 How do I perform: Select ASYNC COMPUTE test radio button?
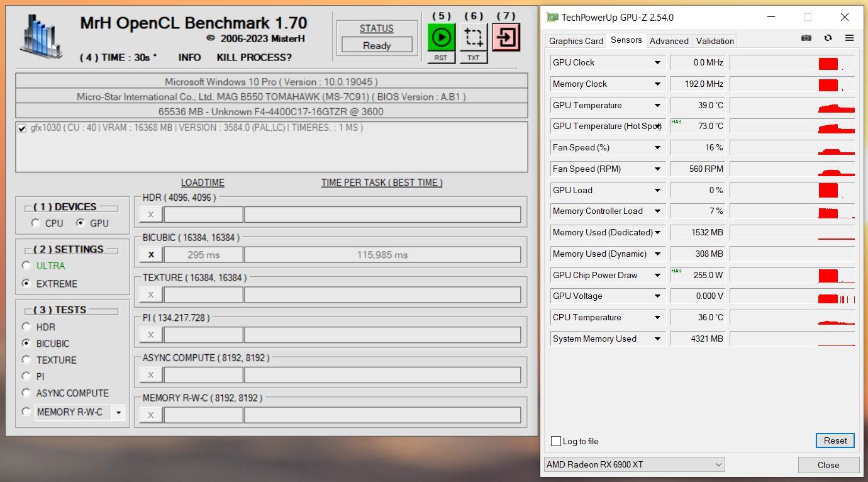[26, 393]
